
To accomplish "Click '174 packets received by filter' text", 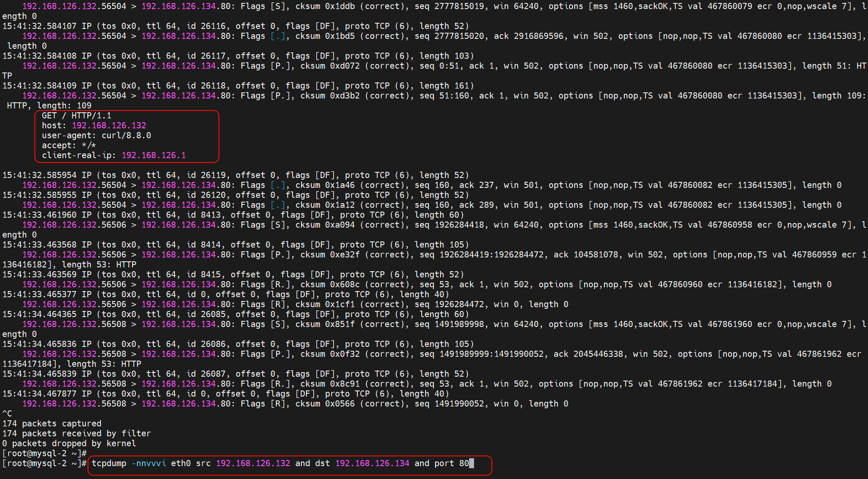I will (77, 433).
